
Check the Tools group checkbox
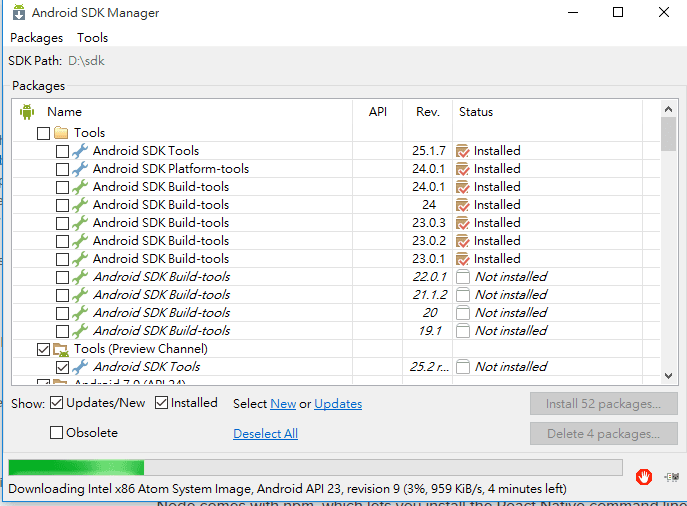click(x=43, y=133)
